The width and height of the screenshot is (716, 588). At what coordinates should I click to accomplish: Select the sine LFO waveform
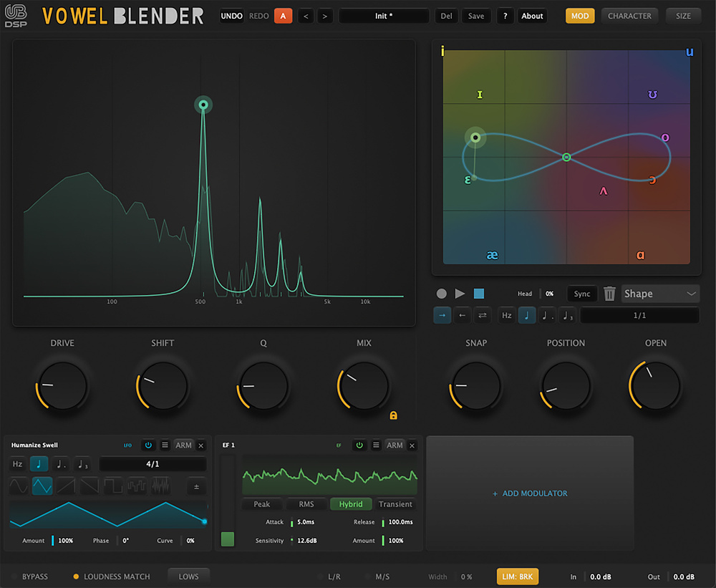(x=19, y=486)
